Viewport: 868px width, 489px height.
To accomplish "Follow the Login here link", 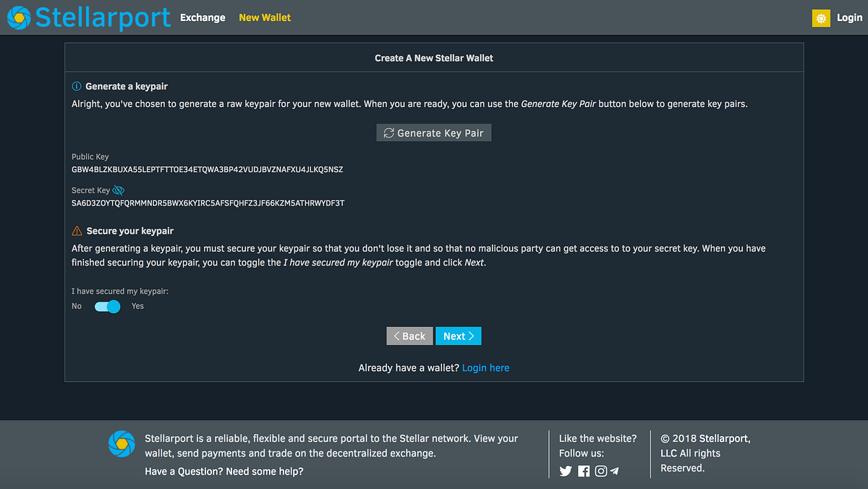I will pyautogui.click(x=485, y=368).
